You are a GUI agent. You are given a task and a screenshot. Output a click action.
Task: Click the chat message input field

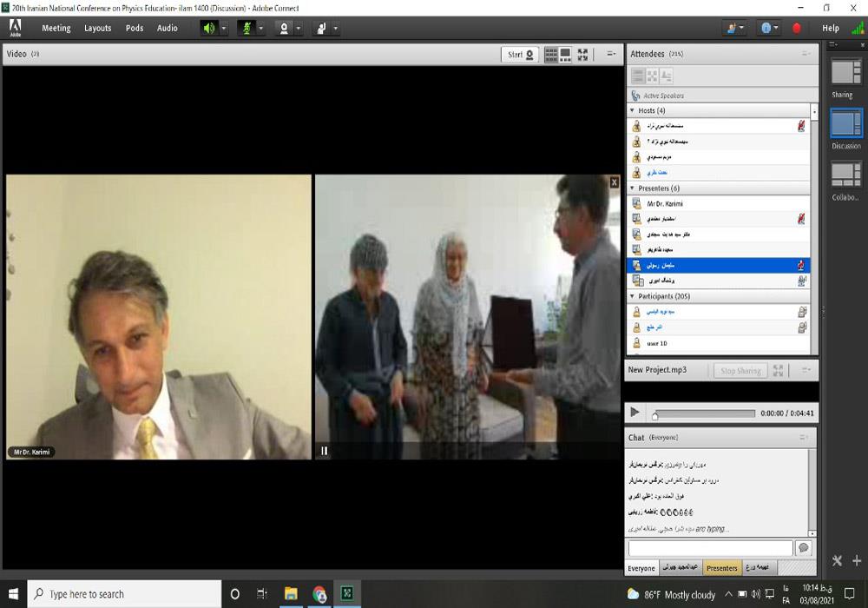tap(710, 548)
